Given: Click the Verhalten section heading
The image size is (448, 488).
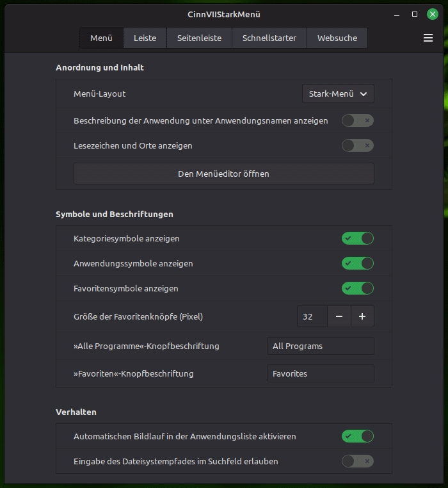Looking at the screenshot, I should point(76,412).
